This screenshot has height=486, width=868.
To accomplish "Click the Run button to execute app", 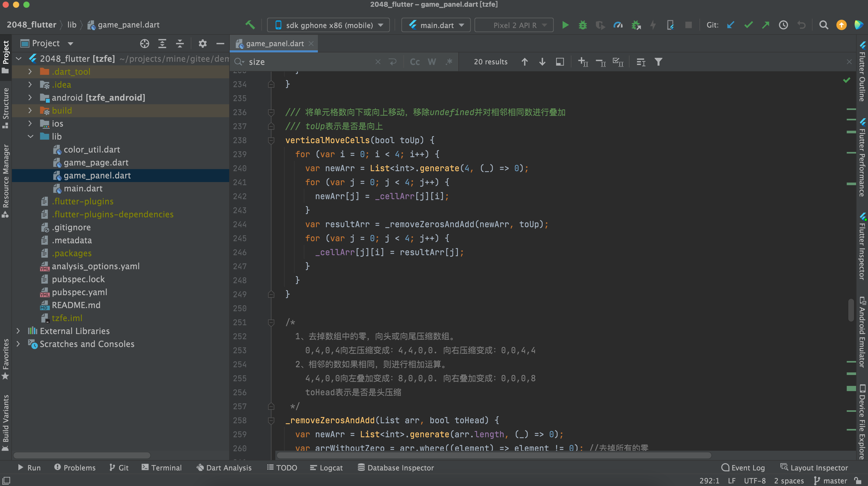I will [565, 25].
